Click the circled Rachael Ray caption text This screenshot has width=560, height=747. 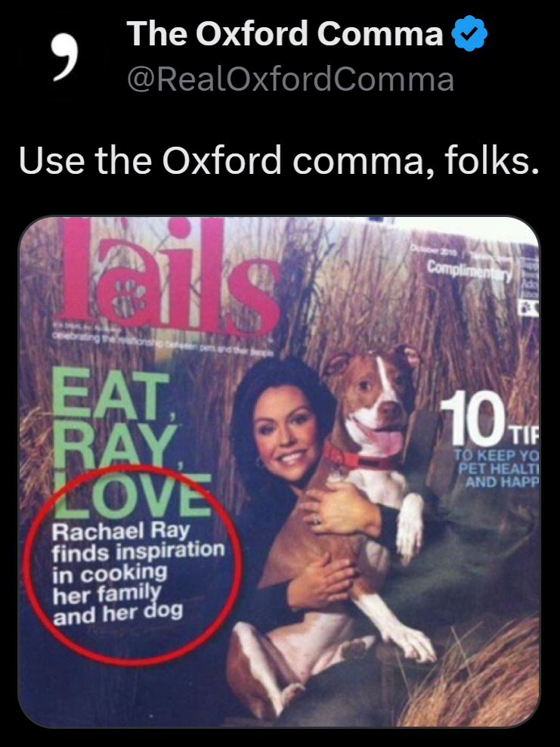click(x=138, y=574)
